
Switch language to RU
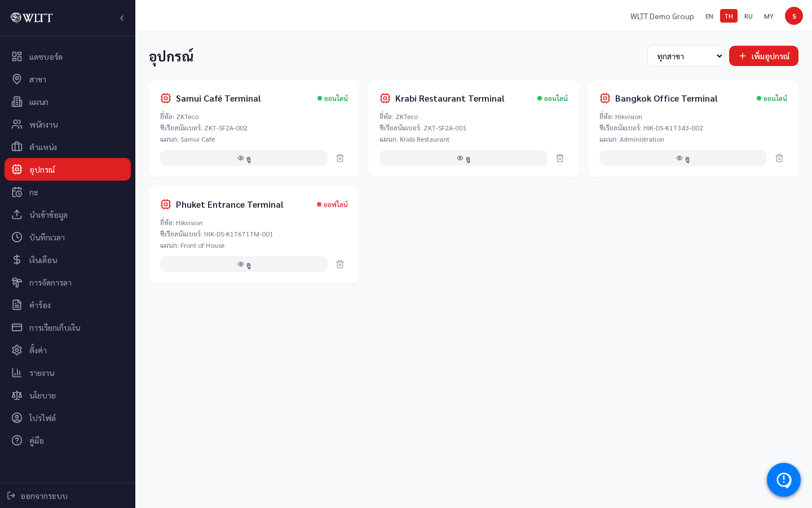[x=748, y=16]
